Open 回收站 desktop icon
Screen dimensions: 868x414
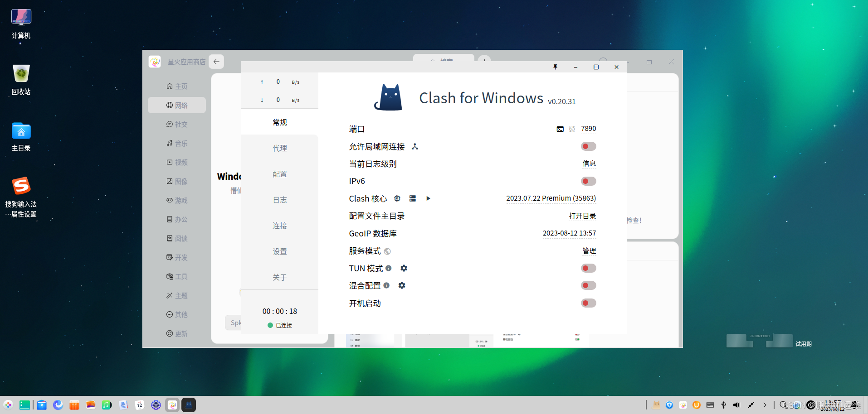click(21, 80)
